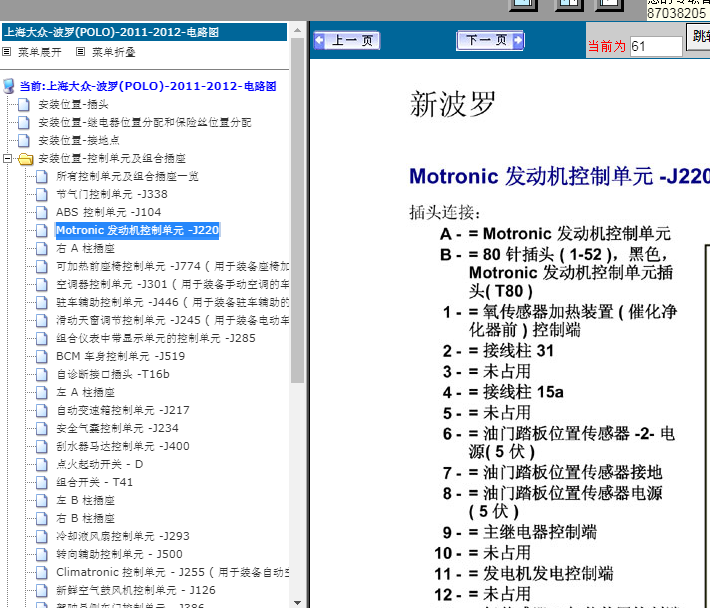710x608 pixels.
Task: Open 转向辅助控制单元 - J500 entry
Action: click(119, 554)
